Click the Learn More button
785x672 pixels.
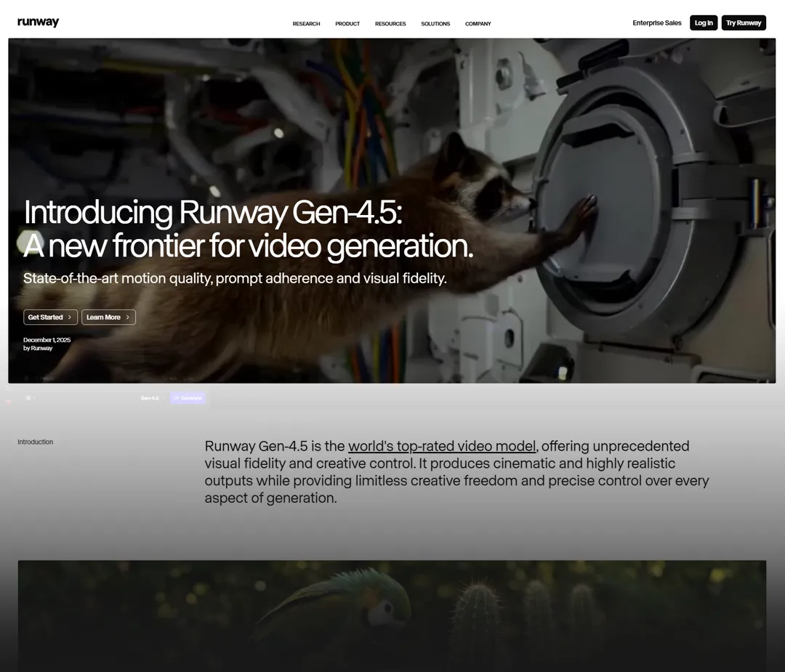pyautogui.click(x=108, y=317)
